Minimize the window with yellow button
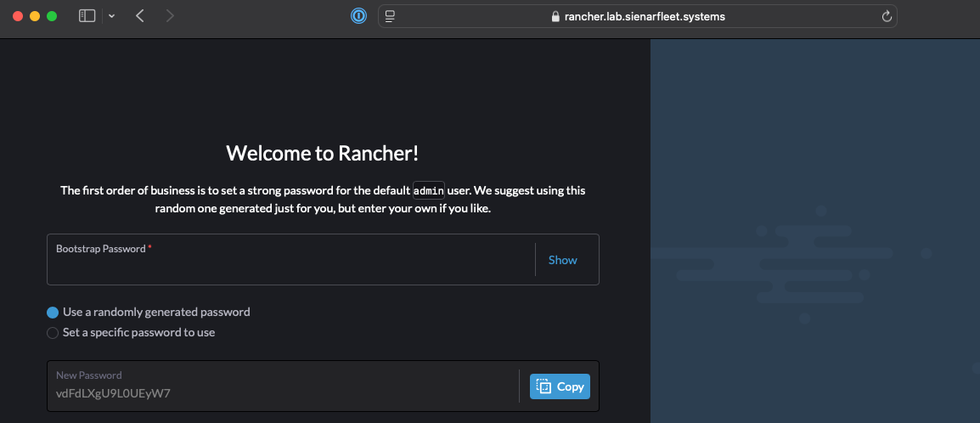The width and height of the screenshot is (980, 423). tap(35, 16)
